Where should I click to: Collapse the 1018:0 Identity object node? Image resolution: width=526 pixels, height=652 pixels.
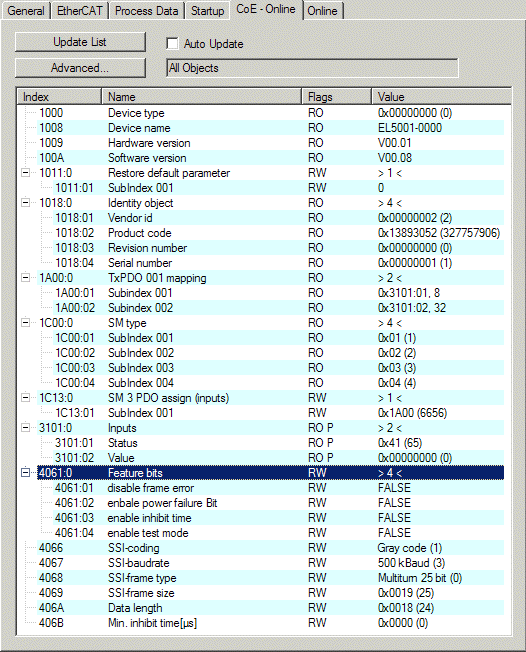coord(25,203)
